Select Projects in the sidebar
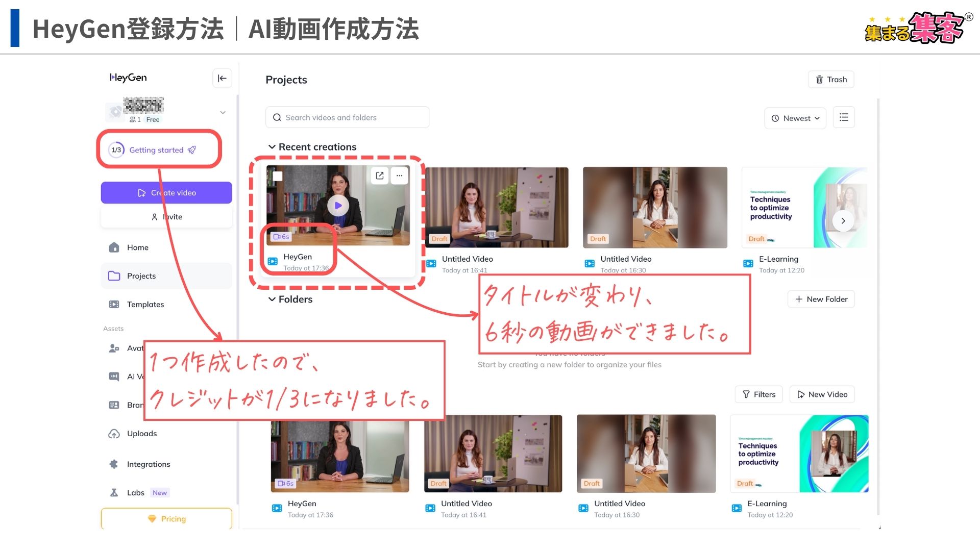The width and height of the screenshot is (980, 551). (x=166, y=276)
